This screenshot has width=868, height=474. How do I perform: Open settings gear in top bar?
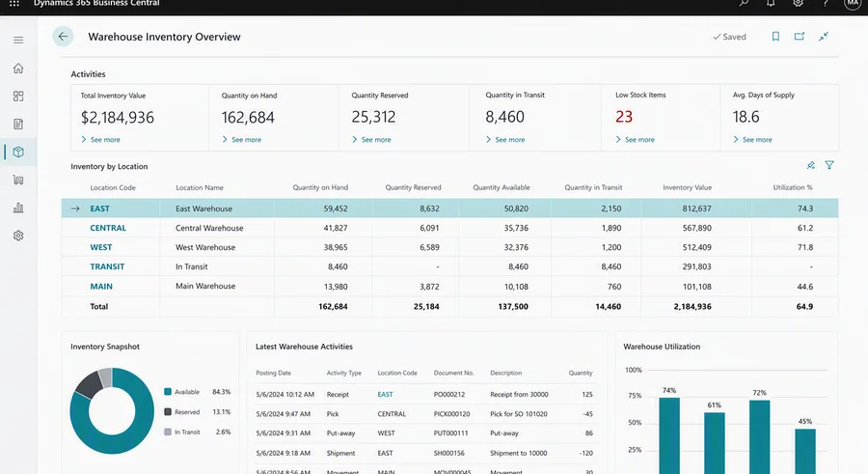tap(798, 3)
